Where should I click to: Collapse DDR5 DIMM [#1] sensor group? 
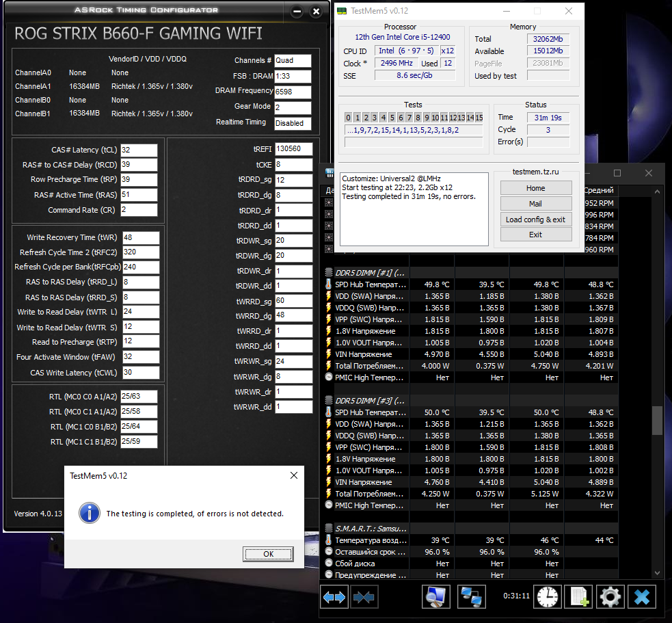(328, 272)
